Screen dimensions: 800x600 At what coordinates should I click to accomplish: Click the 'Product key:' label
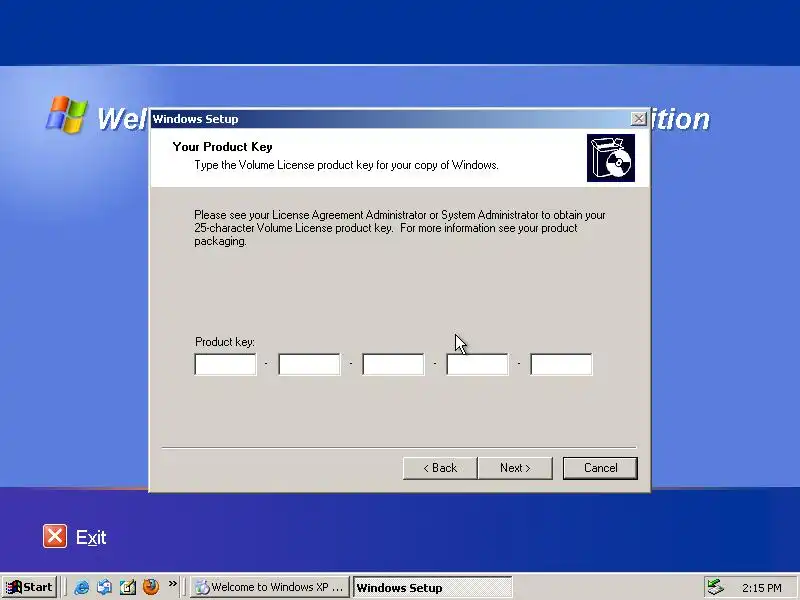pos(224,342)
